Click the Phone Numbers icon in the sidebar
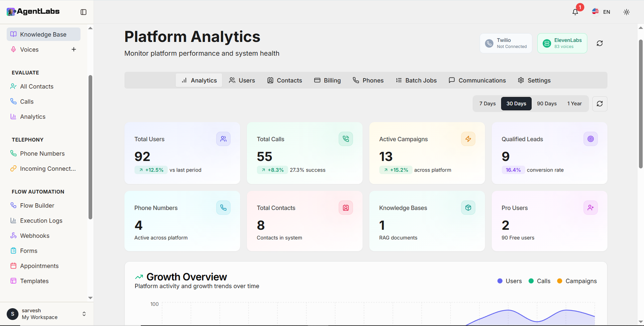Image resolution: width=644 pixels, height=326 pixels. coord(13,153)
